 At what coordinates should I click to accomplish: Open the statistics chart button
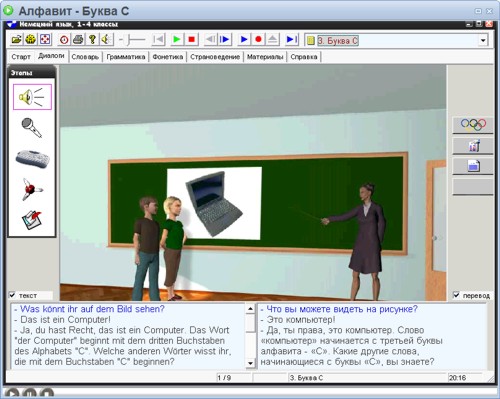(473, 146)
